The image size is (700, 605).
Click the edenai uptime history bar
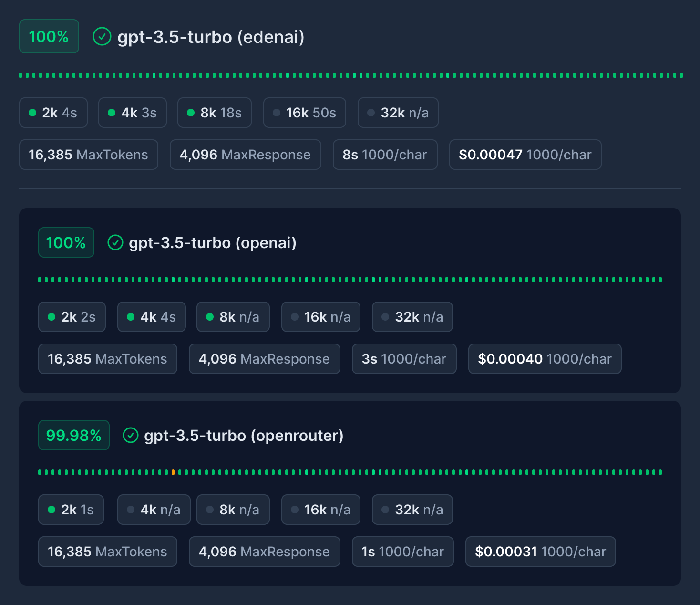[x=351, y=75]
